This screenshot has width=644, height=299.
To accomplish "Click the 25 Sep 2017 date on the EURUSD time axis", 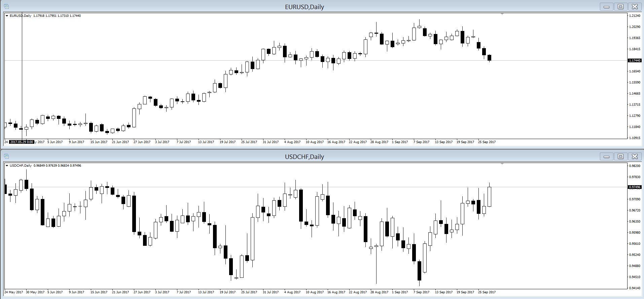I will pyautogui.click(x=487, y=142).
